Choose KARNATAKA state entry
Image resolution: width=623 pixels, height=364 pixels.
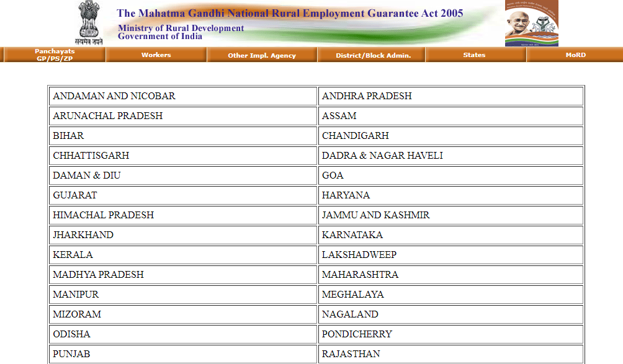[x=352, y=235]
